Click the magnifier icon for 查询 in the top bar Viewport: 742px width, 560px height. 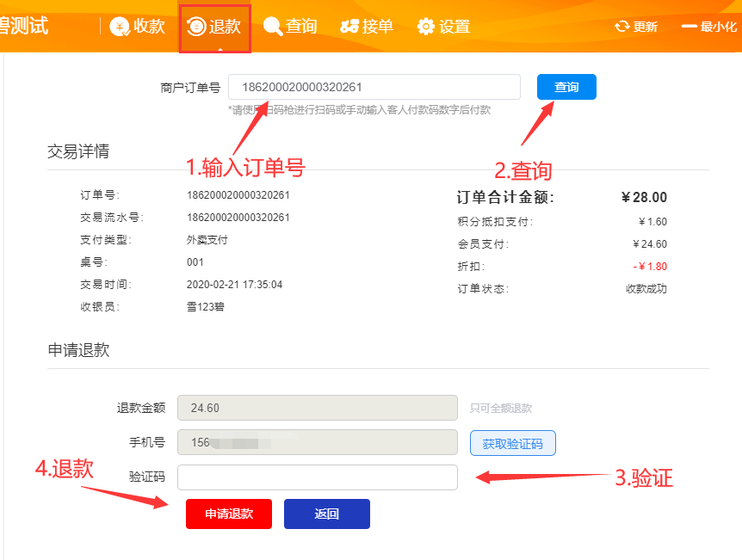click(273, 27)
